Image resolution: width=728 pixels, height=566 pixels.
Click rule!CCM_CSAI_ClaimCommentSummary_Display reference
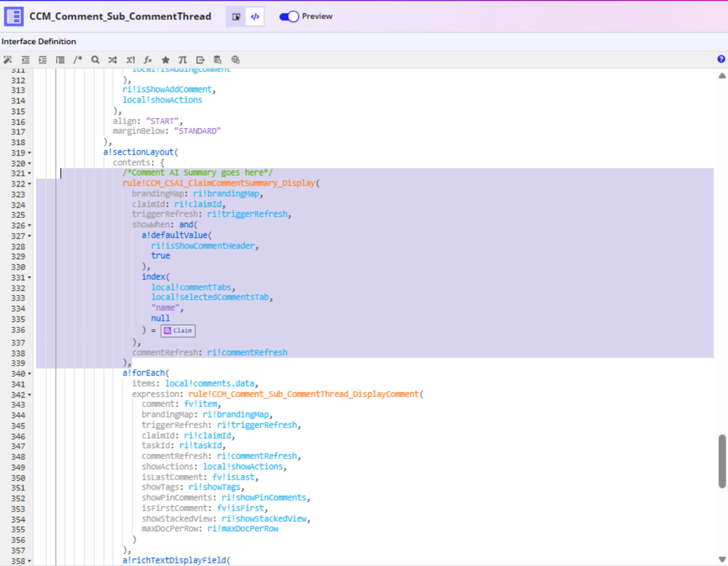pyautogui.click(x=219, y=183)
